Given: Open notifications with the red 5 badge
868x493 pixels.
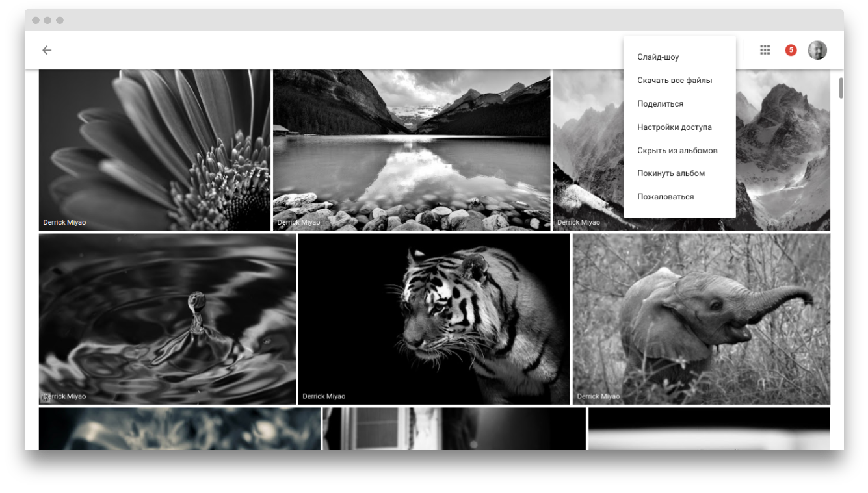Looking at the screenshot, I should pos(791,50).
